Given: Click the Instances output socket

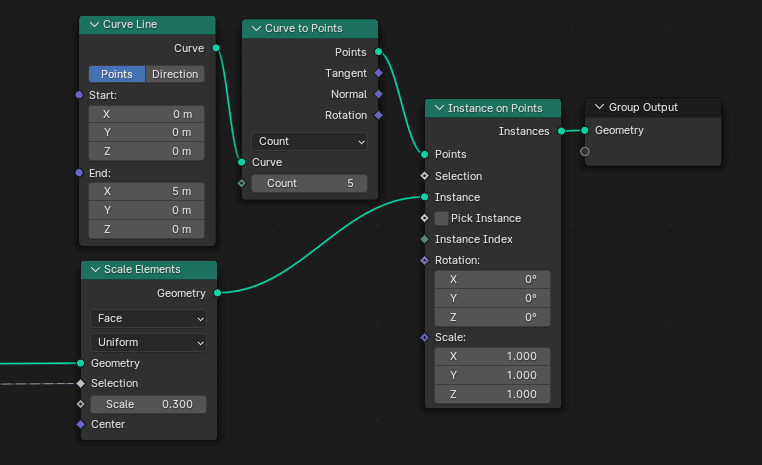Looking at the screenshot, I should [x=561, y=131].
